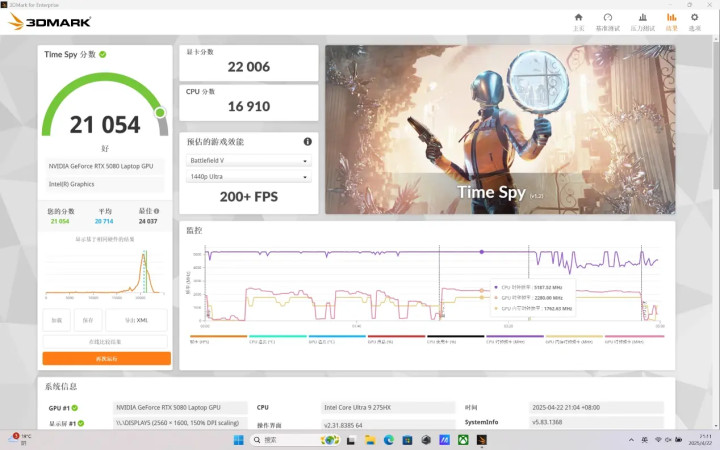
Task: Toggle the blue GPU temperature legend line
Action: [x=337, y=339]
